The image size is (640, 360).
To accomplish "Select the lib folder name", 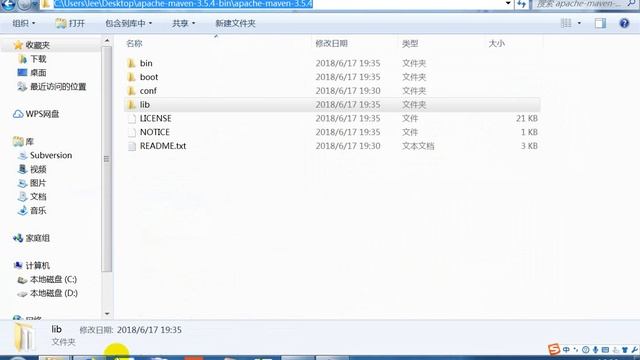I will [145, 104].
